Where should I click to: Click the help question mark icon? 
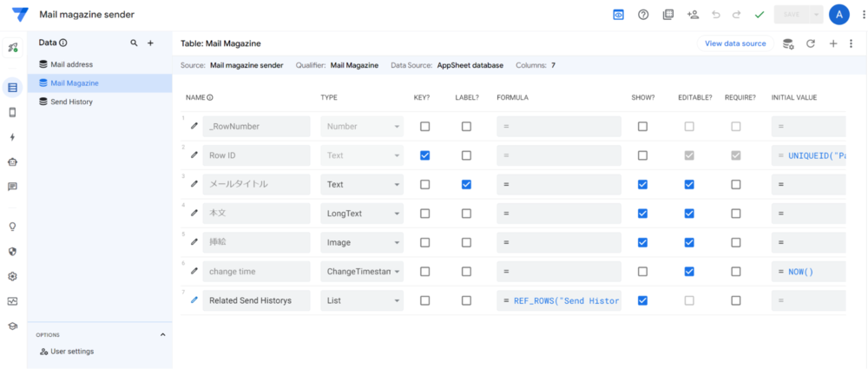643,15
